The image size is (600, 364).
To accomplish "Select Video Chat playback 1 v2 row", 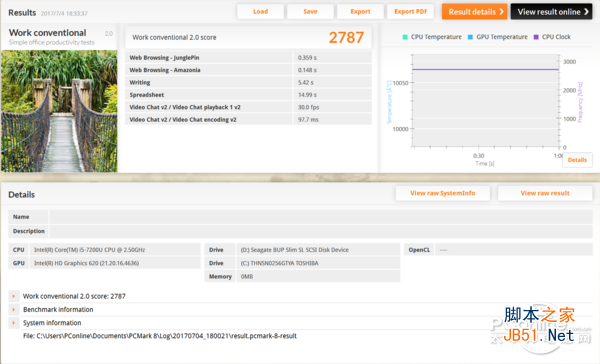I will tap(248, 107).
